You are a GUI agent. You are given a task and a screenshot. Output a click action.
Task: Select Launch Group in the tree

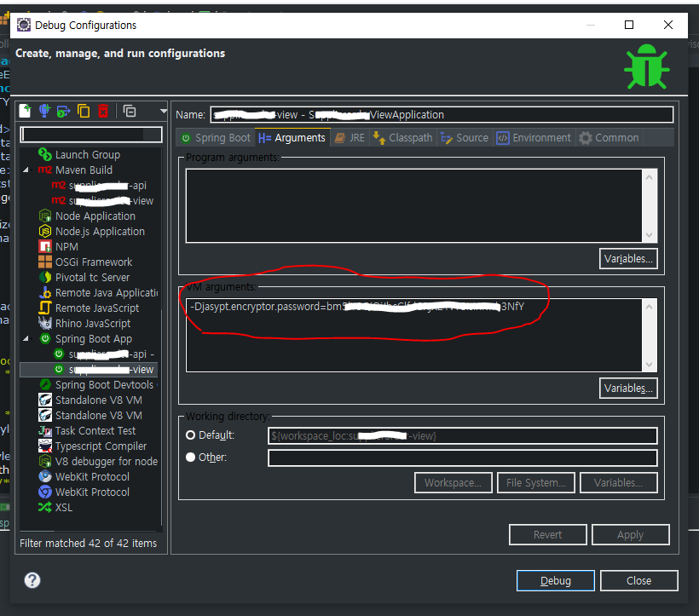coord(87,154)
